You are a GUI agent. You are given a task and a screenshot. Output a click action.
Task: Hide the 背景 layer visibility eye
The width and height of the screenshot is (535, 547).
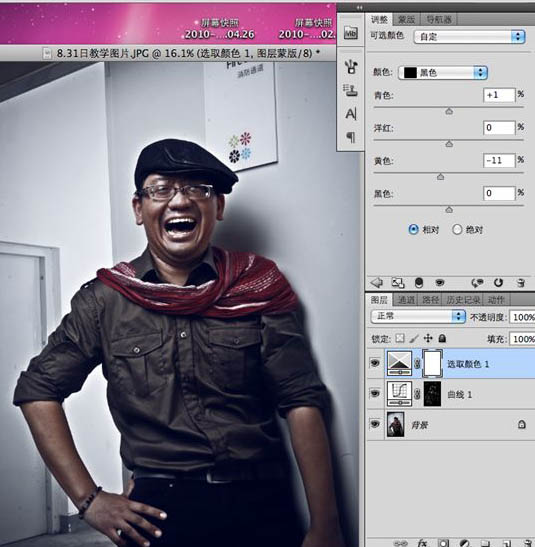click(x=375, y=424)
